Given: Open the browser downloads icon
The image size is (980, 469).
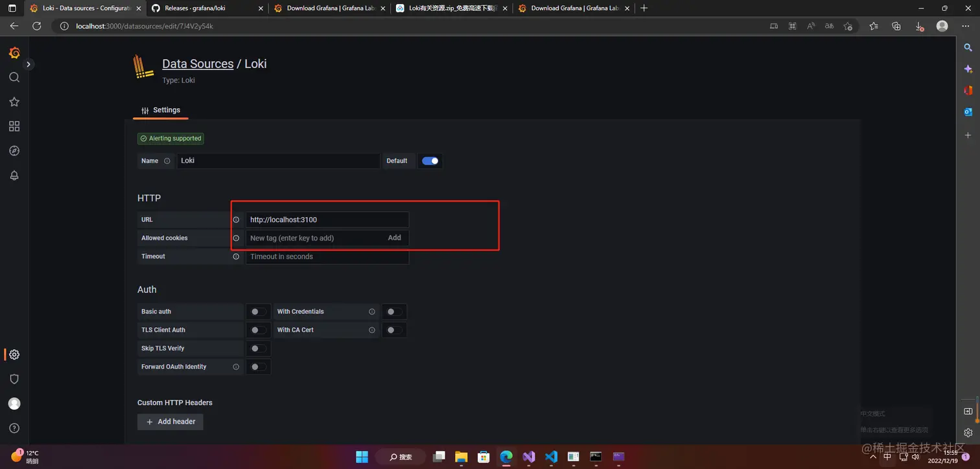Looking at the screenshot, I should (x=919, y=26).
